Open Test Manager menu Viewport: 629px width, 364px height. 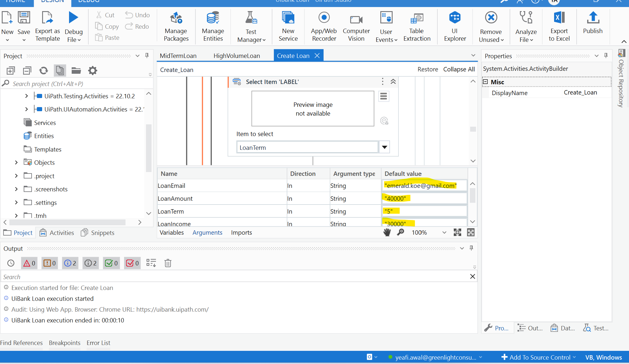pos(251,26)
